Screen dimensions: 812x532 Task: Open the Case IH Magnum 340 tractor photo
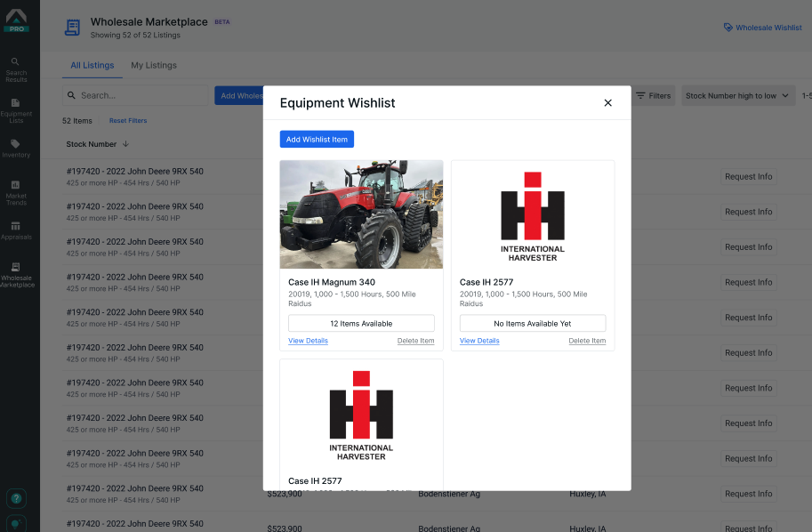coord(361,214)
